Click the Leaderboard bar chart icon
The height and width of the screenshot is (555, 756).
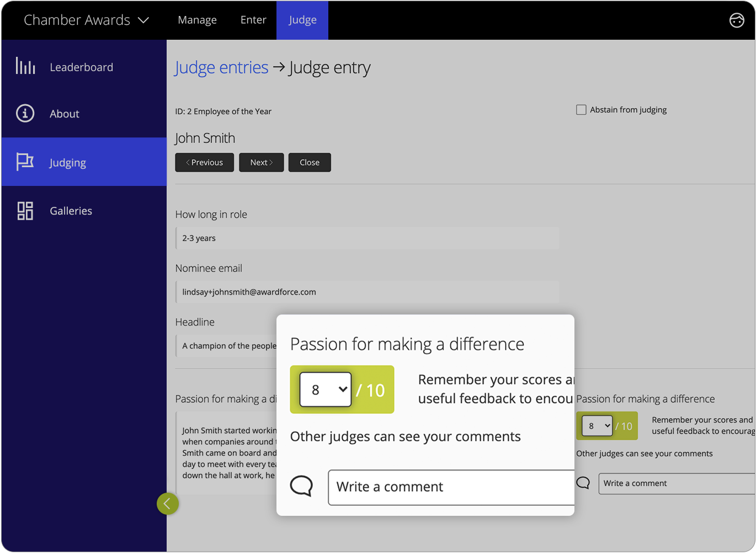[25, 66]
